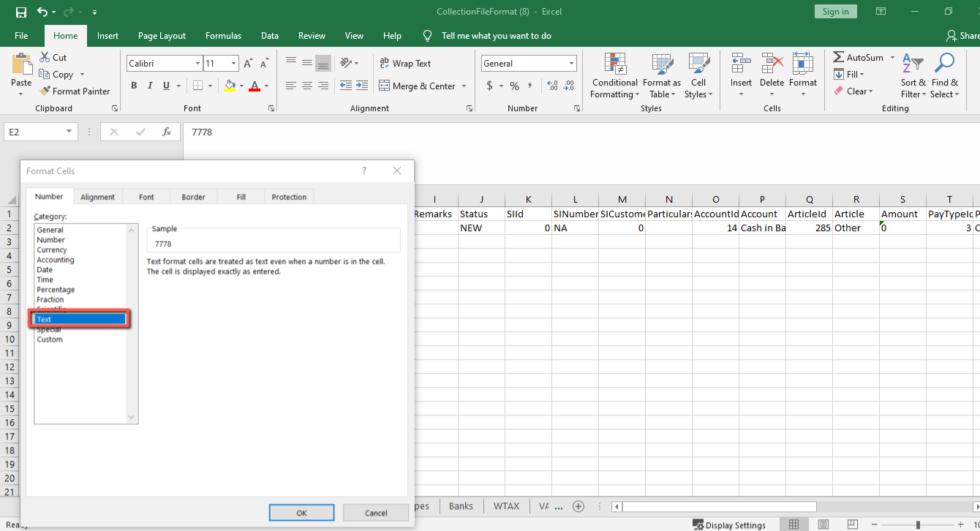The height and width of the screenshot is (531, 980).
Task: Open the Calibri font name dropdown
Action: [x=197, y=64]
